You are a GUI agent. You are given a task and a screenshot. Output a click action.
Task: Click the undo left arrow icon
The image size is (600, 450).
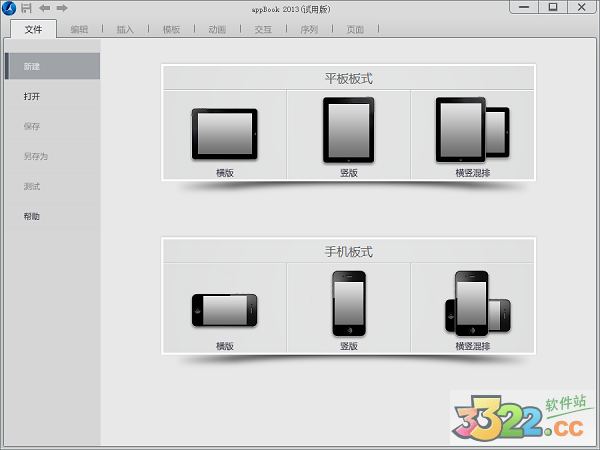click(x=44, y=8)
